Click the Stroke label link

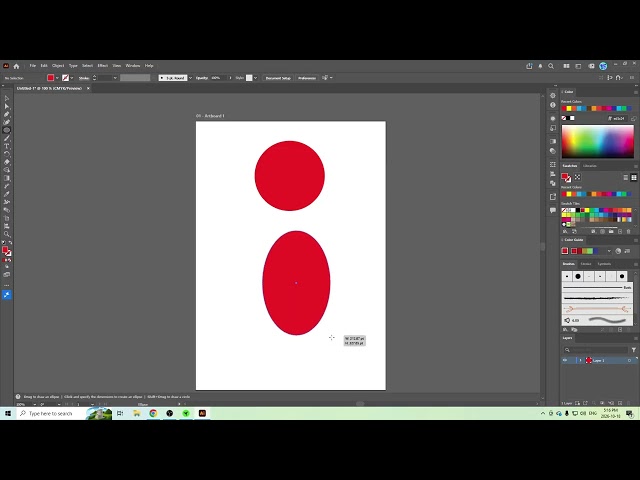pos(84,78)
